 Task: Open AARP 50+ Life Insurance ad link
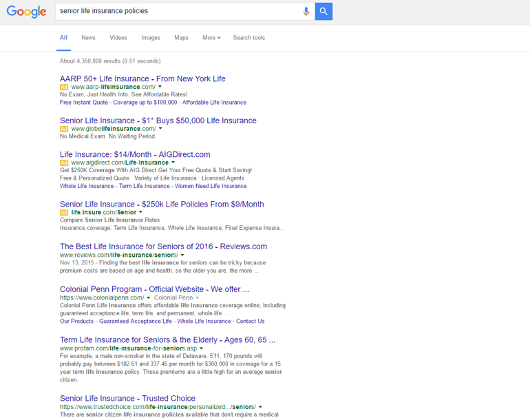(142, 78)
